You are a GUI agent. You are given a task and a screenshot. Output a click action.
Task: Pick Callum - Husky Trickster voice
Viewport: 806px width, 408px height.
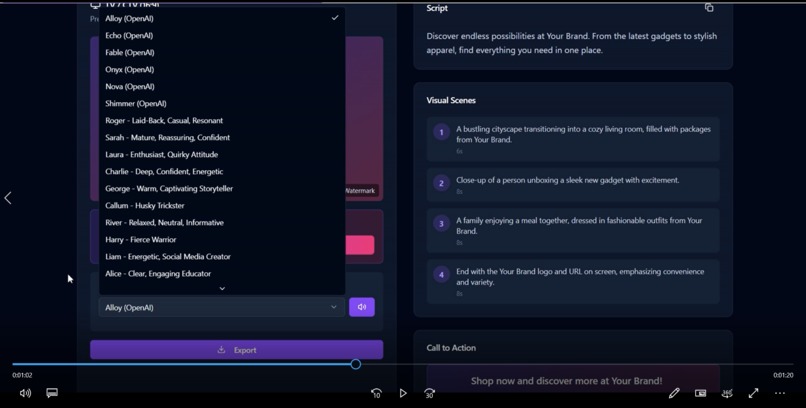point(222,205)
